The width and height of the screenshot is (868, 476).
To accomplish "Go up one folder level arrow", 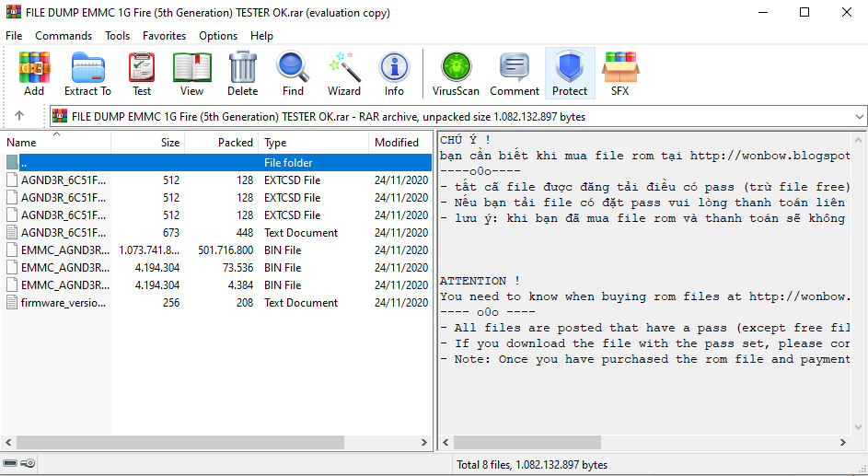I will pyautogui.click(x=19, y=116).
